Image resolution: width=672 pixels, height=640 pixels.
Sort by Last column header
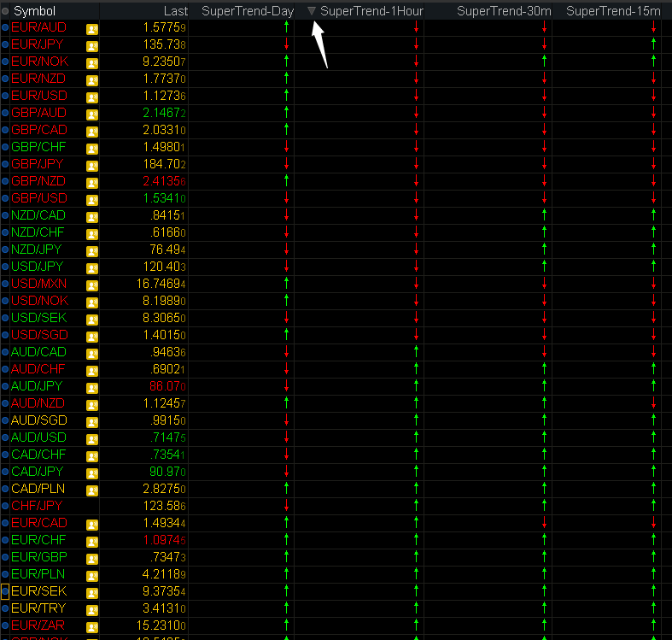(176, 11)
